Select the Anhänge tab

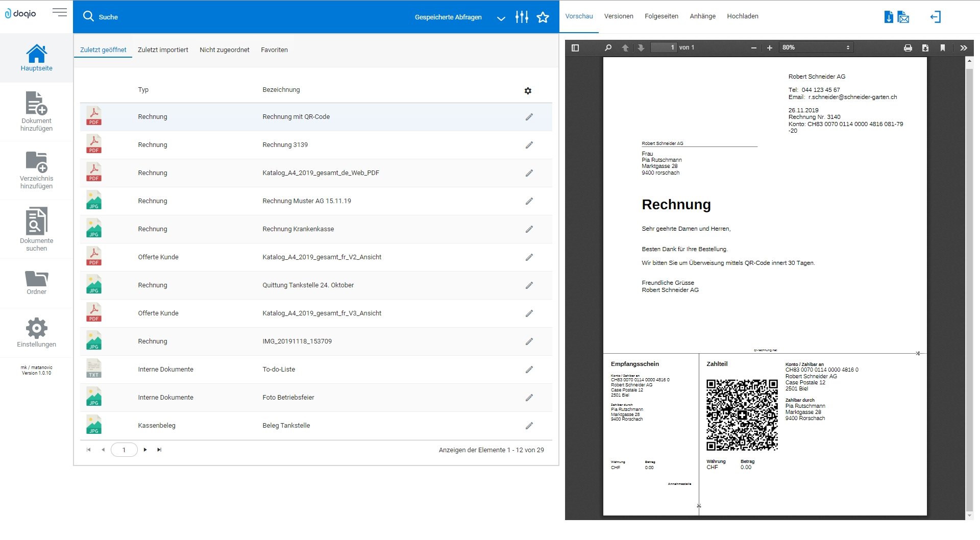703,16
